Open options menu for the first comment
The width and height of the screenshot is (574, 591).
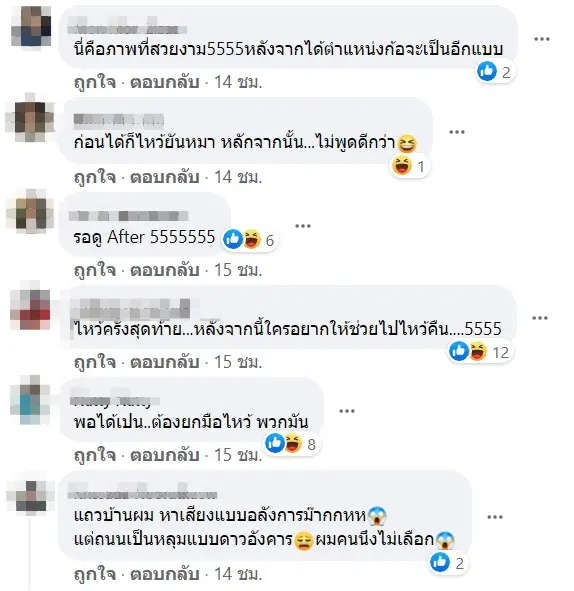(542, 39)
